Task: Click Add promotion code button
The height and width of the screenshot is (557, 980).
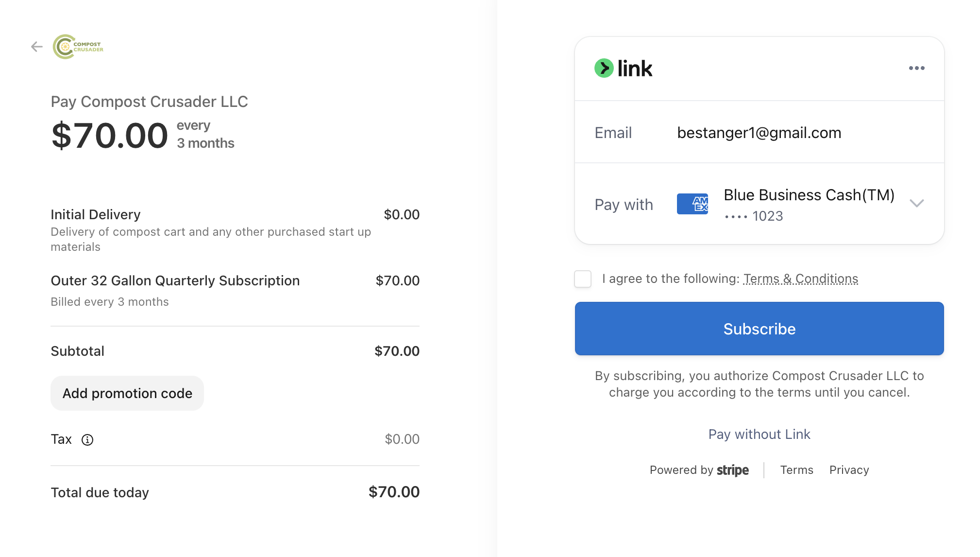Action: tap(127, 393)
